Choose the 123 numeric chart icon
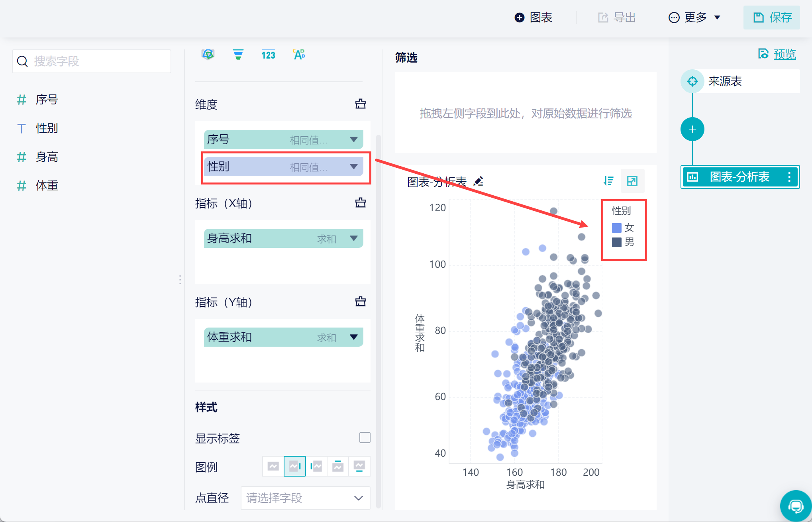 click(x=268, y=55)
